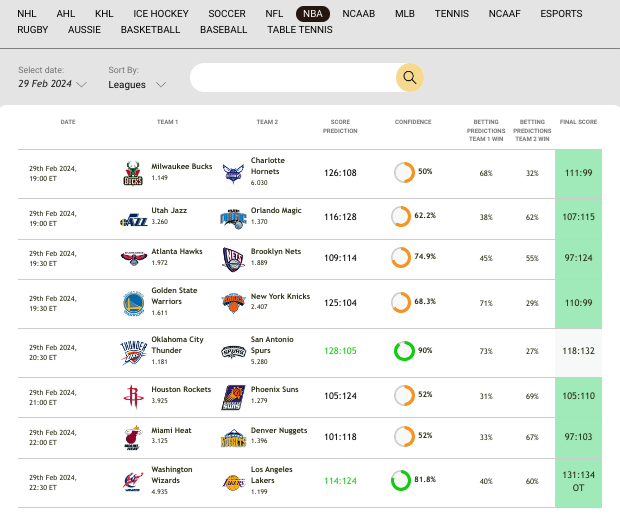This screenshot has height=525, width=620.
Task: Click the Charlotte Hornets odds 6.030
Action: (x=259, y=183)
